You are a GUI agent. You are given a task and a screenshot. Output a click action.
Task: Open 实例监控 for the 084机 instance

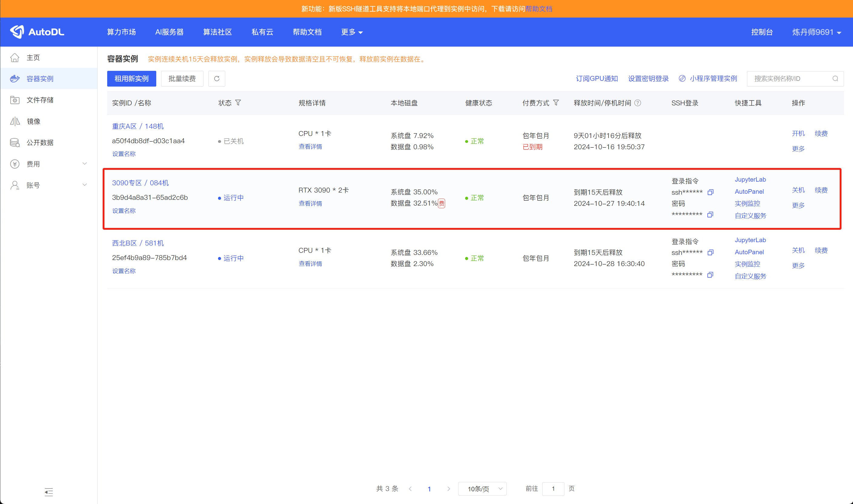tap(747, 203)
